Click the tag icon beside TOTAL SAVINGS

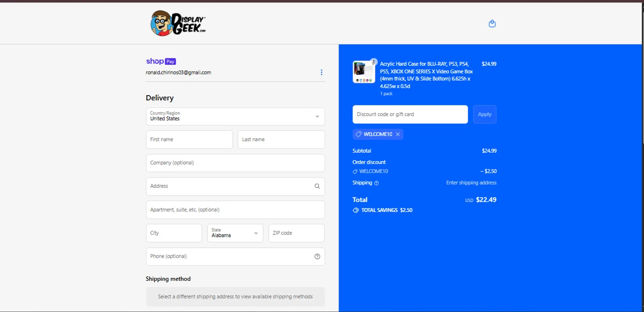click(356, 210)
